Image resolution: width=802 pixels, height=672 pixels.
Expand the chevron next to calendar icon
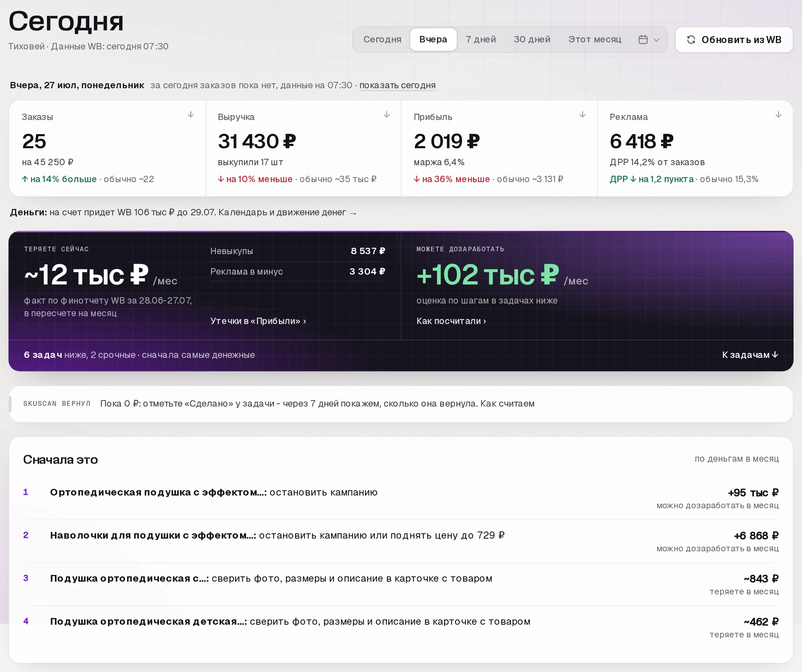point(657,40)
